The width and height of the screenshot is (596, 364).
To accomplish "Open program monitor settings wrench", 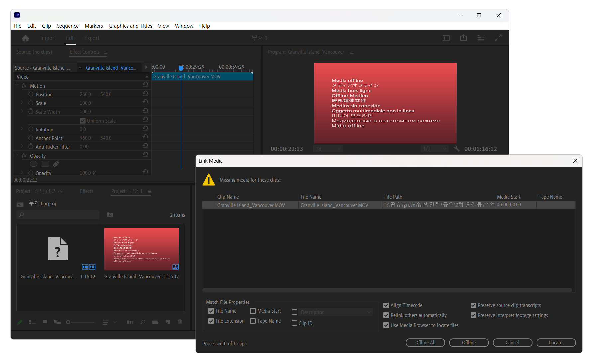I will coord(457,149).
